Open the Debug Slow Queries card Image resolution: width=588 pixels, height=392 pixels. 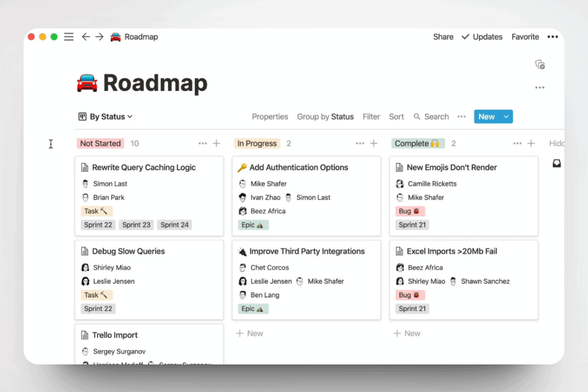pos(129,251)
